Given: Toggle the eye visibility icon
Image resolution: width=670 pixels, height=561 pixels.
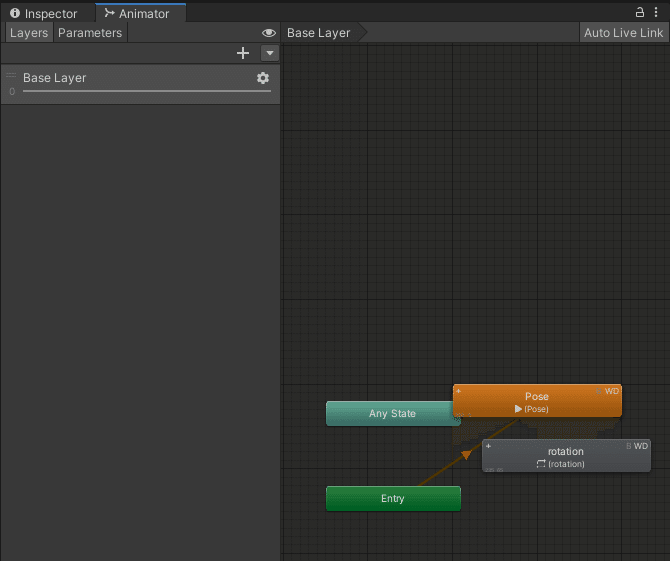Looking at the screenshot, I should [x=269, y=33].
